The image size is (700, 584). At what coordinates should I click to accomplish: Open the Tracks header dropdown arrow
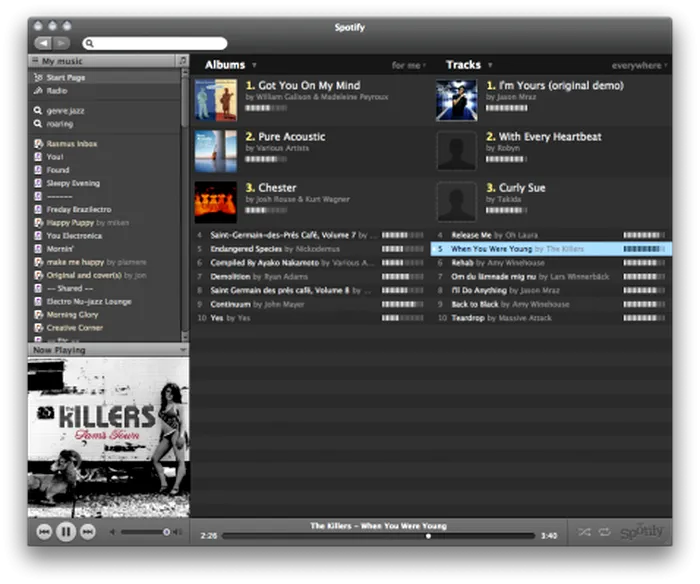[x=490, y=65]
